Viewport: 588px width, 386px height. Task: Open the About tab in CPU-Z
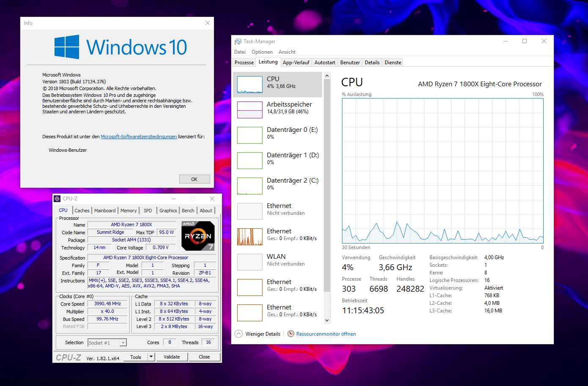(206, 211)
